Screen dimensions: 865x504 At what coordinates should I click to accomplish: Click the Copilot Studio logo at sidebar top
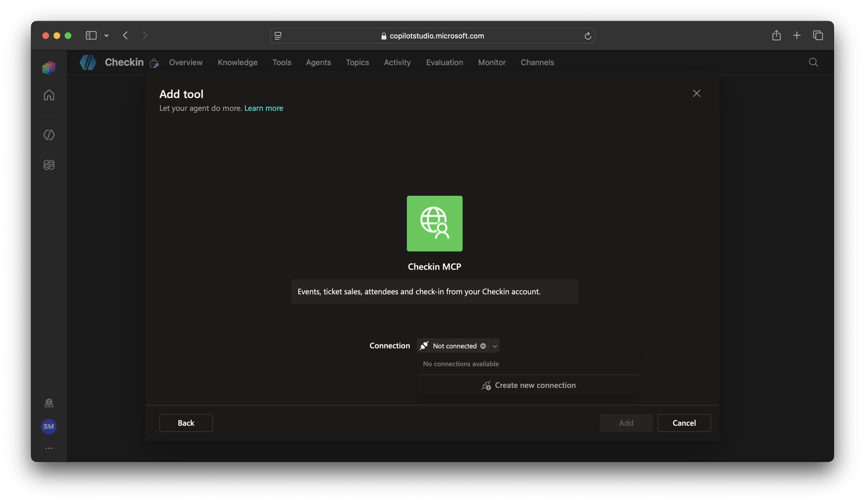(x=49, y=68)
